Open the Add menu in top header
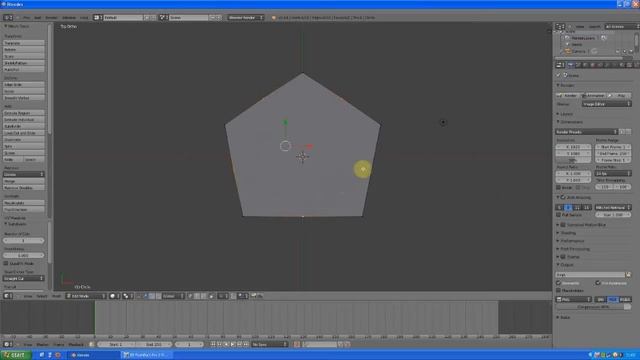Viewport: 640px width, 360px height. (x=38, y=18)
